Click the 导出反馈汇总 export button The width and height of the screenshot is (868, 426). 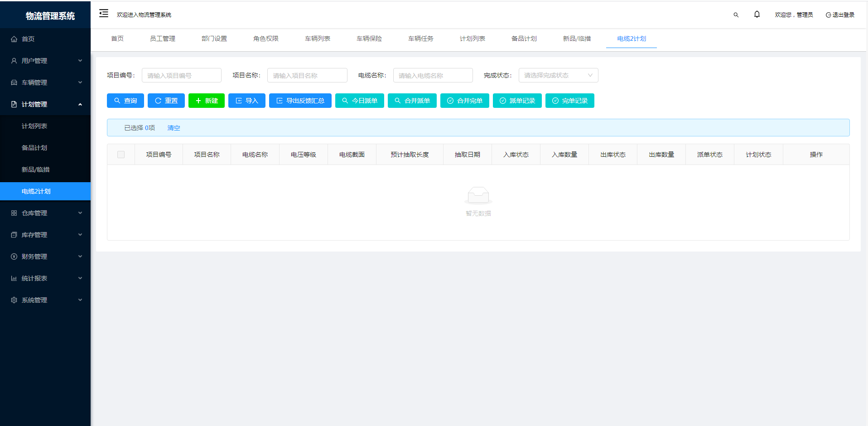tap(300, 101)
